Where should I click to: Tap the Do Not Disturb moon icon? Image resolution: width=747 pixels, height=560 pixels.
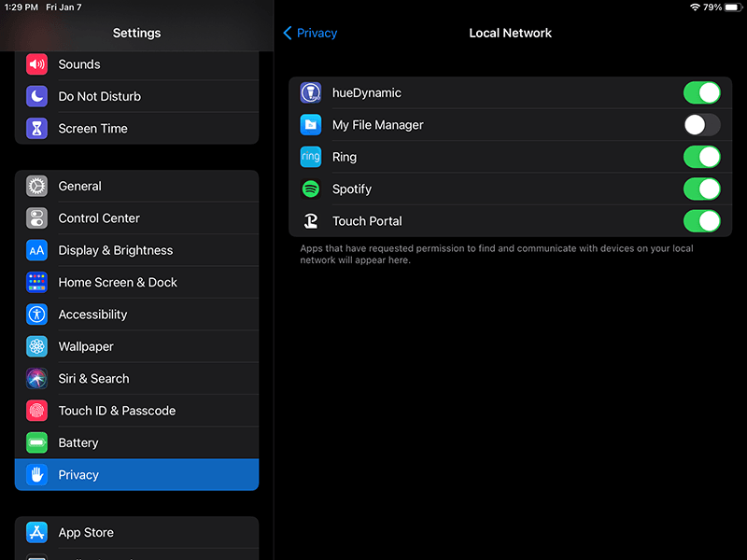coord(36,96)
